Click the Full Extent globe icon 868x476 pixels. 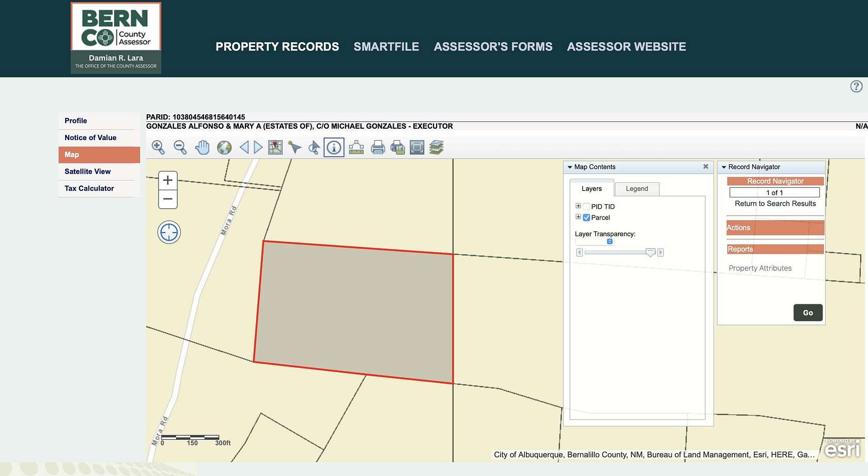pos(223,147)
